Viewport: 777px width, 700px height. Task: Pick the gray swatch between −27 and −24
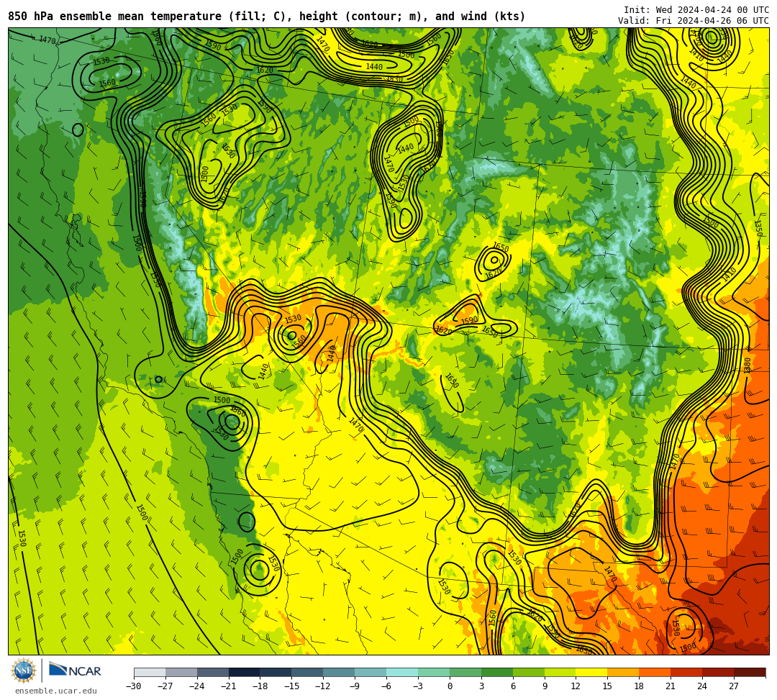[x=181, y=672]
